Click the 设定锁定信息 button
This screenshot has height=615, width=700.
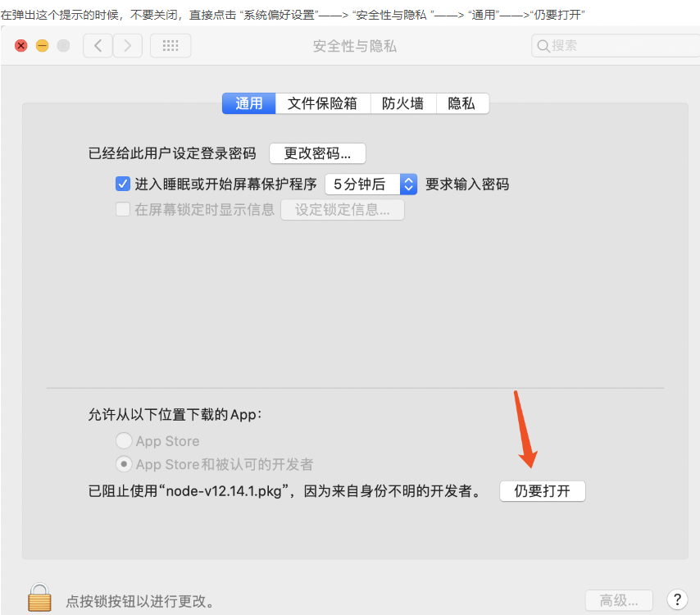[x=342, y=209]
